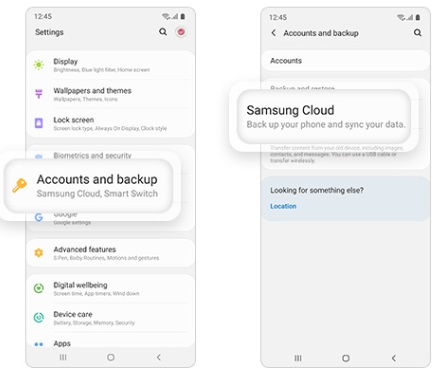This screenshot has height=372, width=433.
Task: Tap the Digital wellbeing green icon
Action: tap(39, 288)
